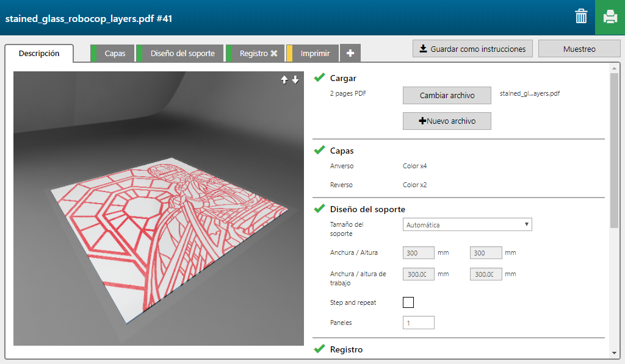Image resolution: width=625 pixels, height=364 pixels.
Task: Click the 'stained_gl...ayers.pdf' filename
Action: coord(530,93)
